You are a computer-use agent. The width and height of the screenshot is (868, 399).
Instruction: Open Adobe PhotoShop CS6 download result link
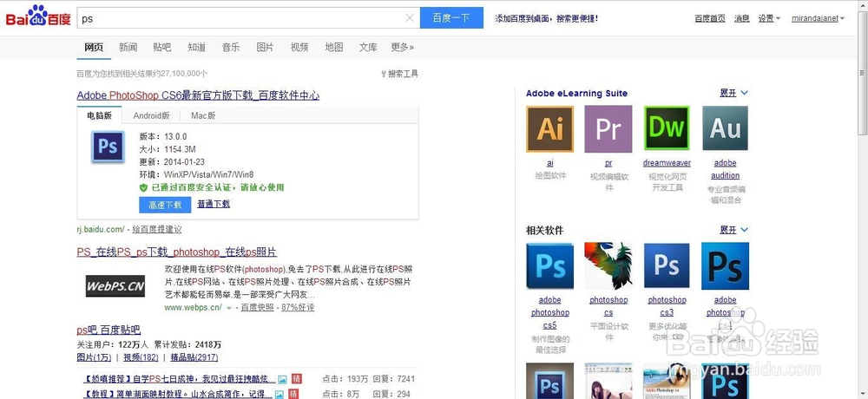pyautogui.click(x=198, y=95)
